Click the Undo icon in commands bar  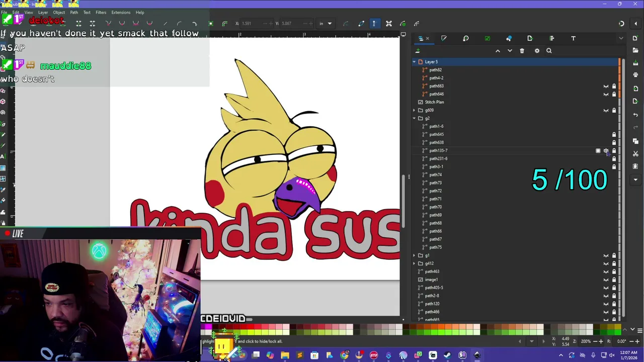[x=635, y=115]
